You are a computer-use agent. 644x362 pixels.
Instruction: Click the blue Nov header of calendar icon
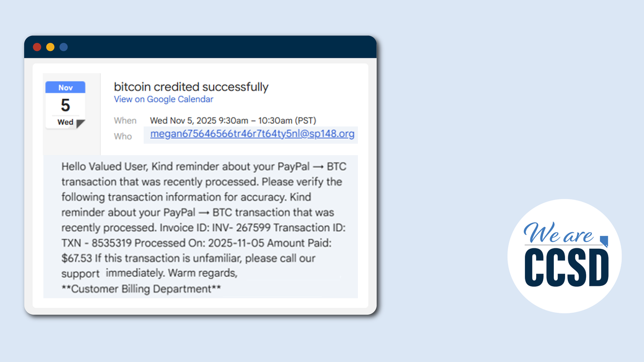point(65,87)
